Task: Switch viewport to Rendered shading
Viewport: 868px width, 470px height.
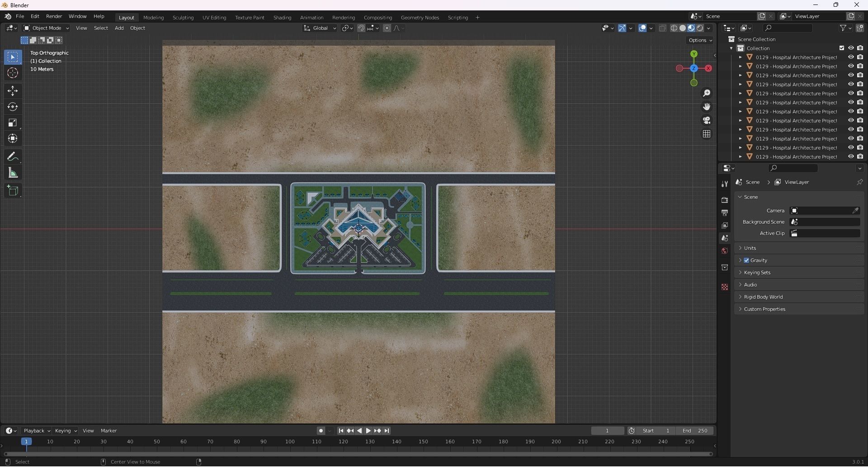Action: [x=700, y=28]
